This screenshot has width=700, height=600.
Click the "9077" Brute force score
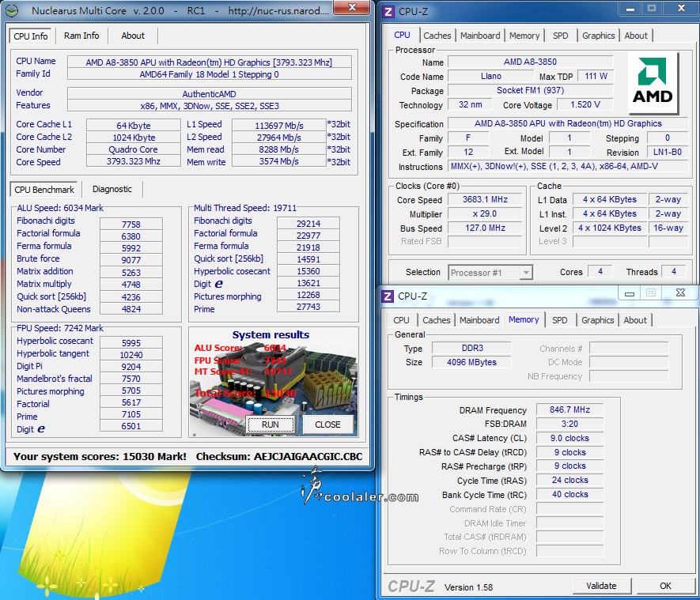(131, 259)
